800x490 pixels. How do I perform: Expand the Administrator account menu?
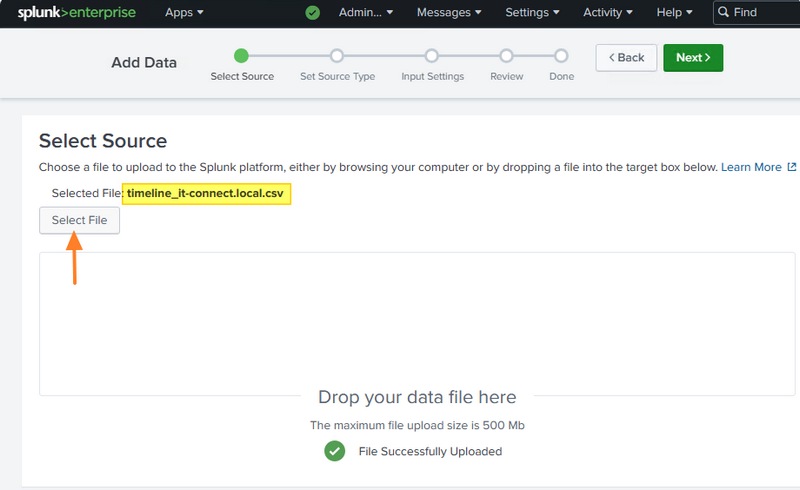(366, 13)
